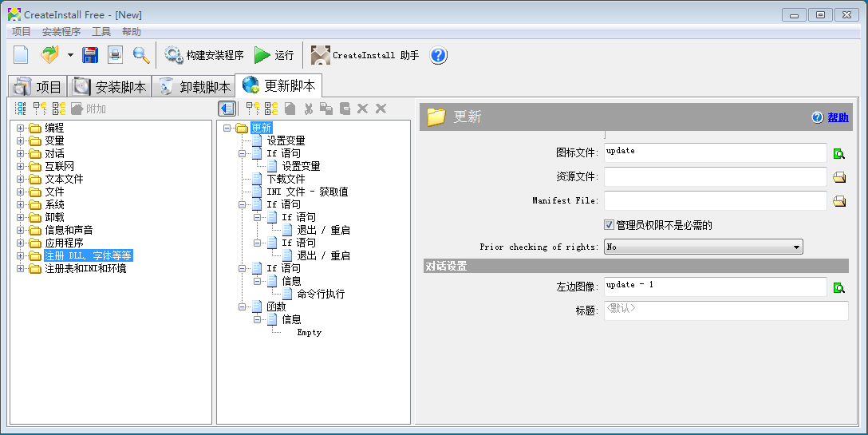This screenshot has width=868, height=435.
Task: Expand the 互联网 folder node
Action: 21,166
